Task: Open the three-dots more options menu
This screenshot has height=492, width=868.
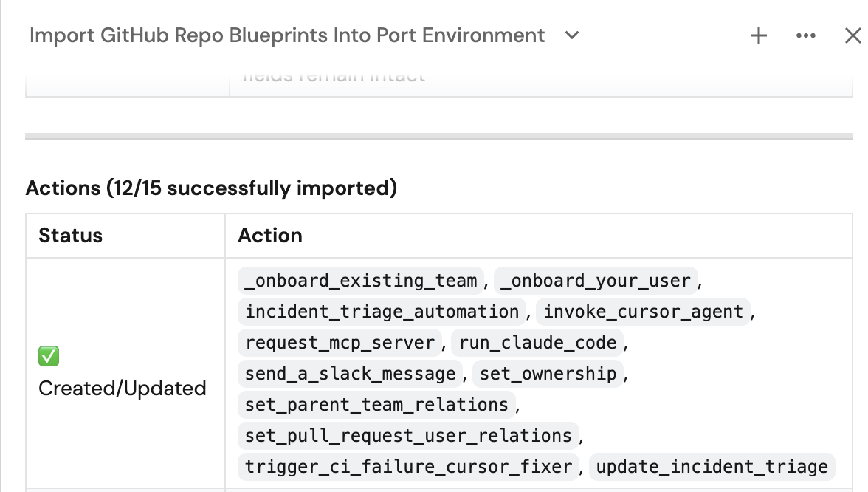Action: [x=805, y=36]
